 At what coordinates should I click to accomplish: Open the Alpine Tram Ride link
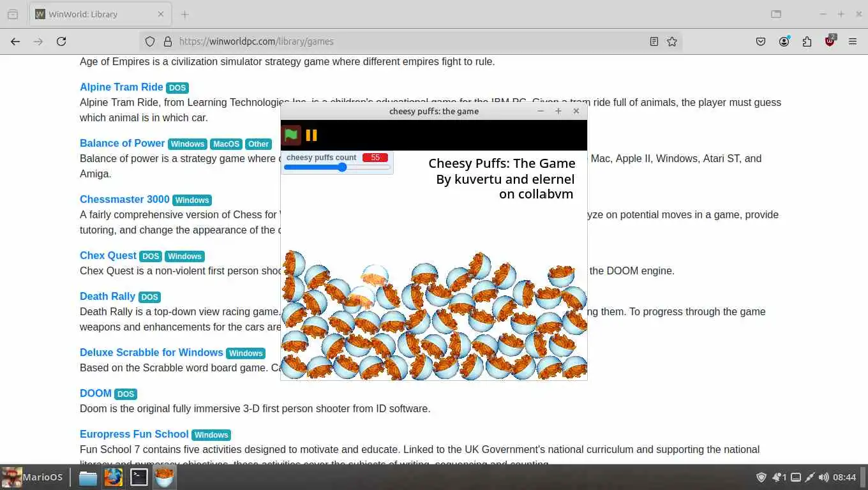pos(121,87)
